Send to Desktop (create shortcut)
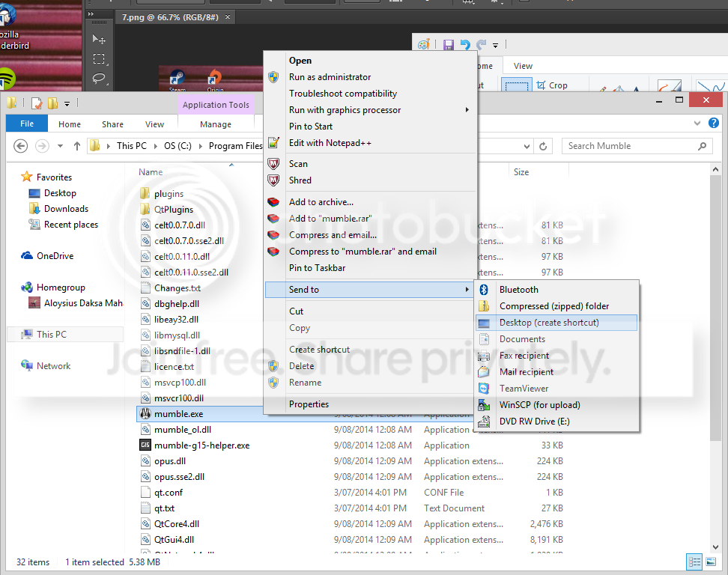 556,323
